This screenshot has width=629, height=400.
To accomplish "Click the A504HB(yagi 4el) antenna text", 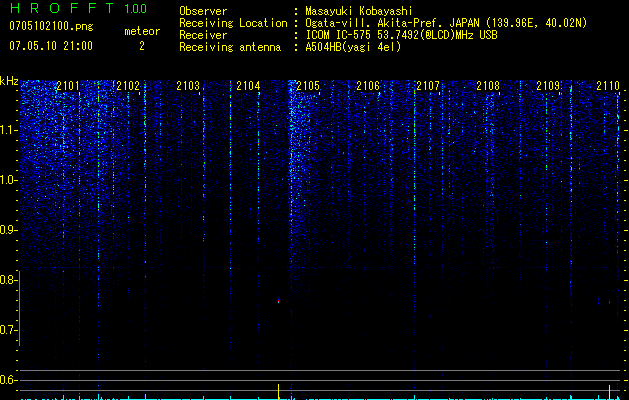I will (353, 47).
